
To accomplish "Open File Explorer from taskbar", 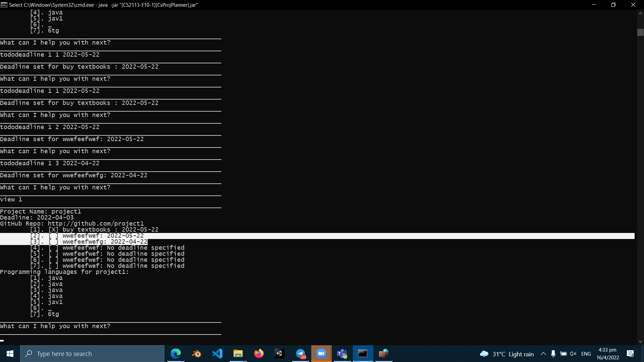I will (238, 354).
